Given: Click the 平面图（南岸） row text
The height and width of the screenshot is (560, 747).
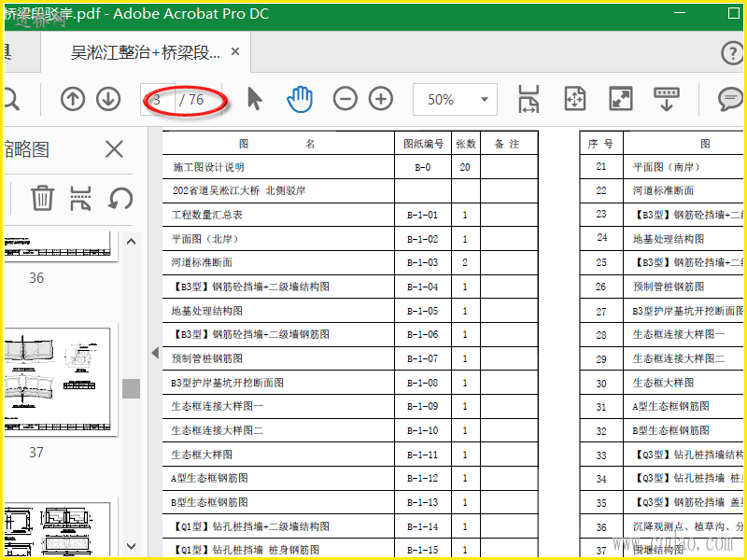Looking at the screenshot, I should click(x=666, y=167).
